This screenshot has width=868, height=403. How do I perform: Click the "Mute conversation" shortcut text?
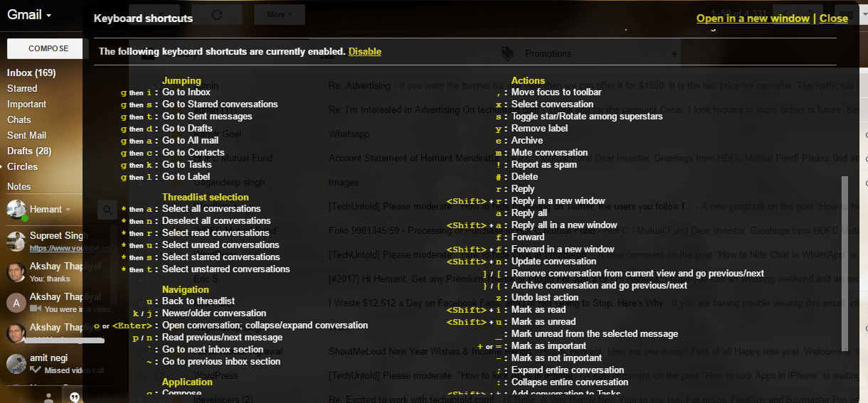[x=549, y=152]
